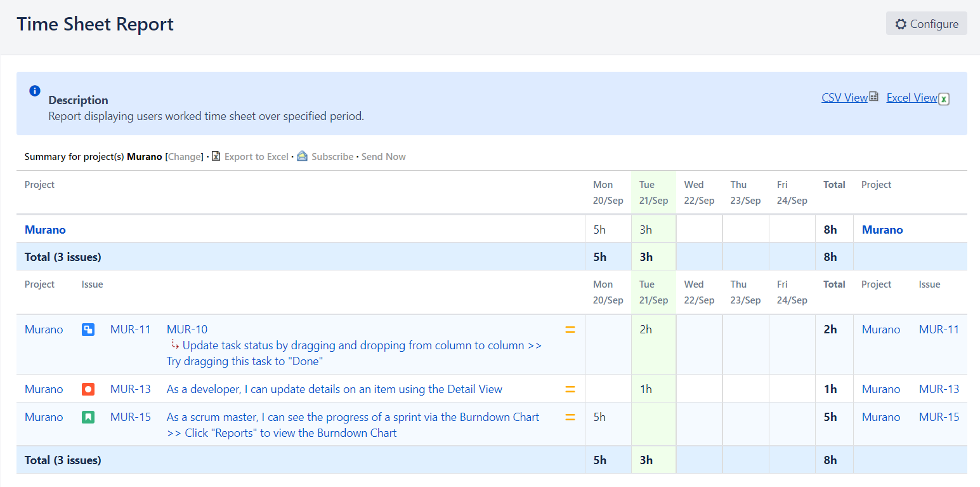
Task: Click Export to Excel link
Action: [256, 157]
